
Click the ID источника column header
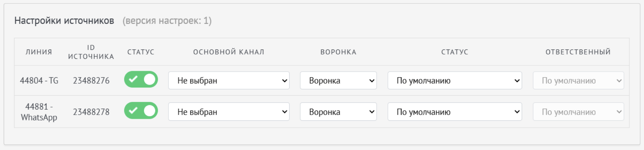coord(91,52)
